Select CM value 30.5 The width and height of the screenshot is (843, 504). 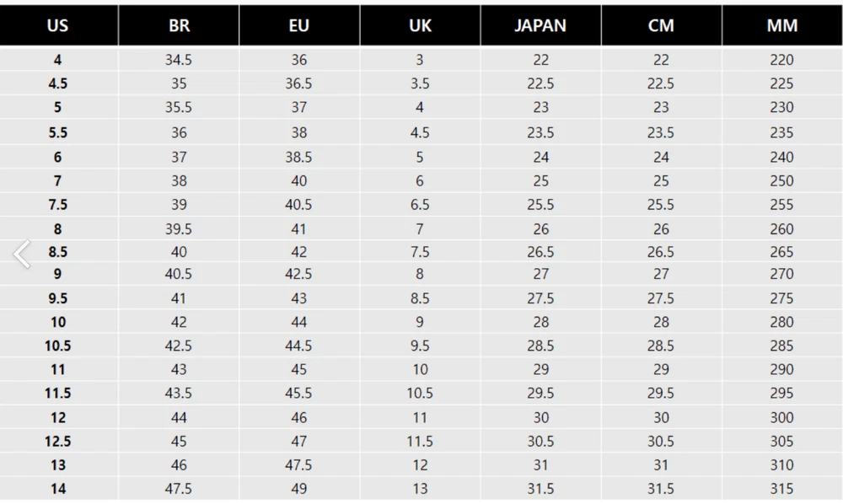pyautogui.click(x=661, y=441)
